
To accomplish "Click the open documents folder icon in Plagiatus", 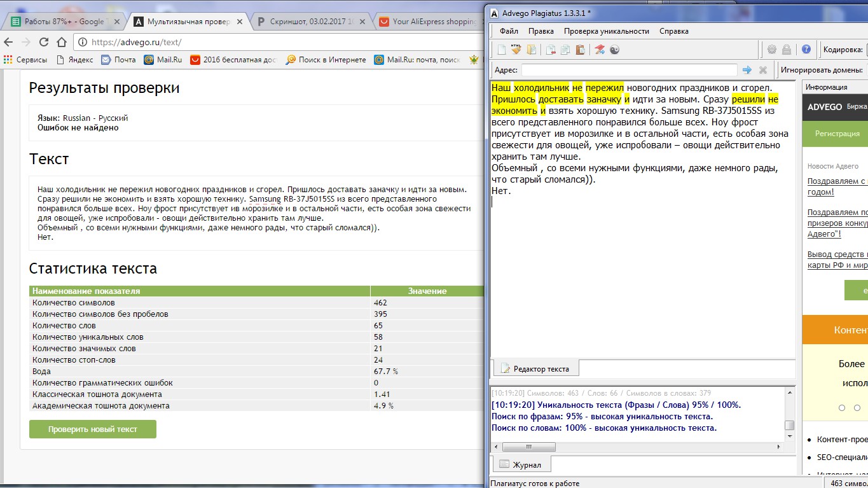I will tap(531, 50).
